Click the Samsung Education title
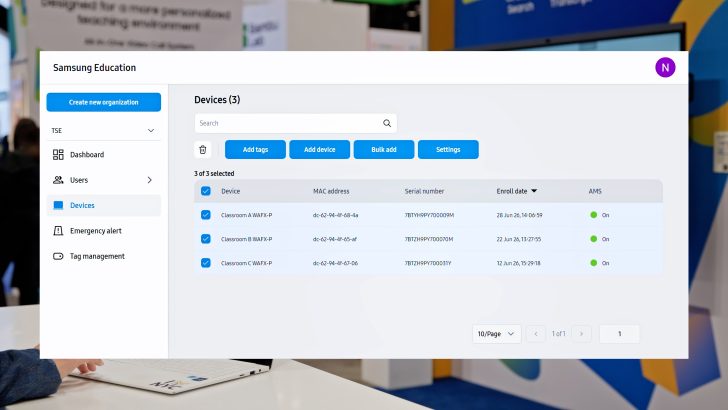Image resolution: width=728 pixels, height=410 pixels. (x=94, y=68)
